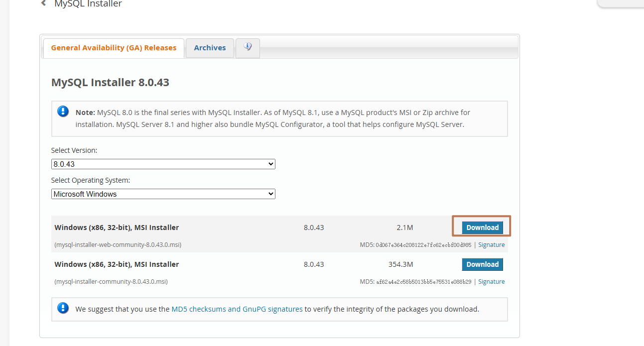Click the MySQL Installer breadcrumb title
Viewport: 644px width, 346px height.
(x=88, y=4)
